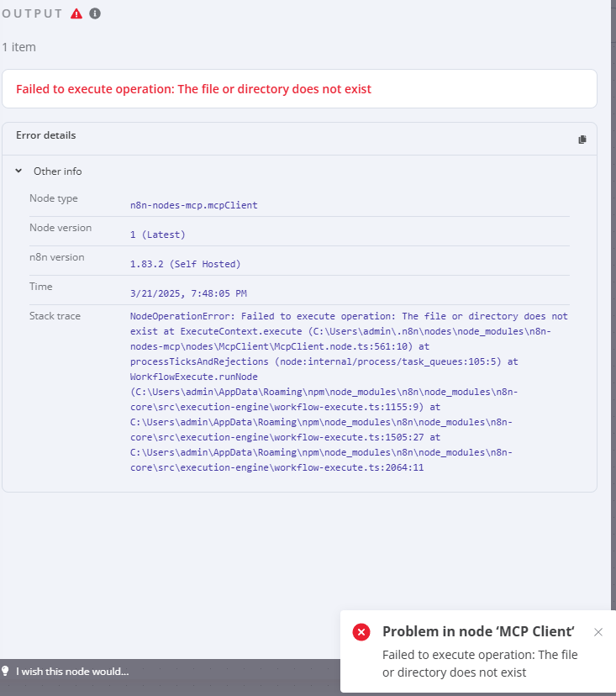Click the red error icon in notification
Viewport: 616px width, 696px height.
pos(361,632)
